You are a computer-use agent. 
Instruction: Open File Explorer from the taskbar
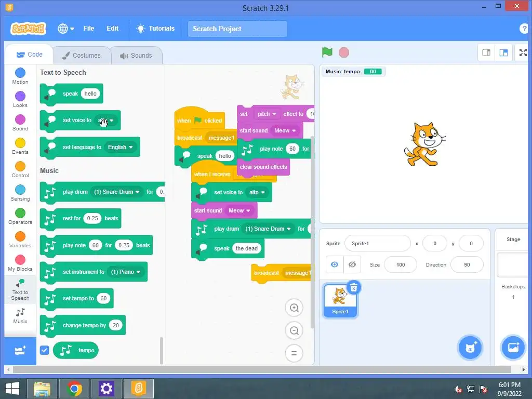click(42, 389)
